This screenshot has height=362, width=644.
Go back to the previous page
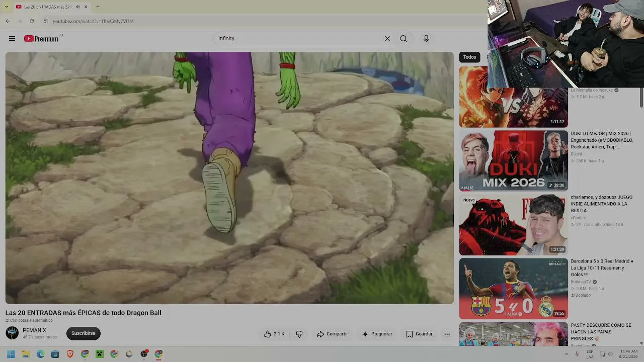[8, 21]
